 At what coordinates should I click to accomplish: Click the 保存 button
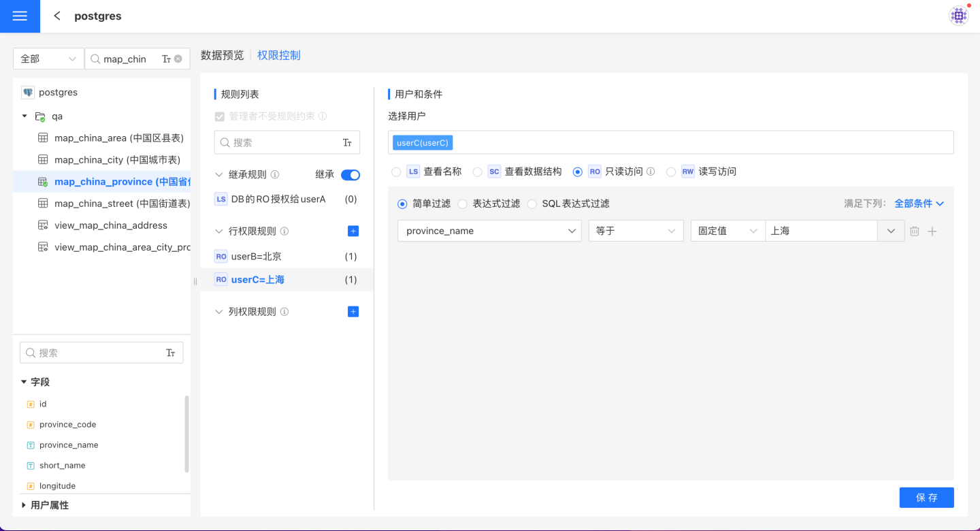(x=926, y=498)
